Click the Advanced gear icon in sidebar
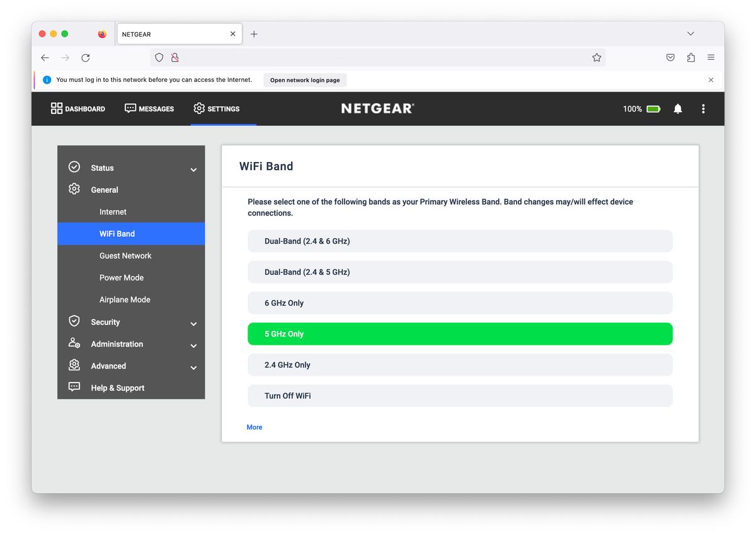 (74, 365)
